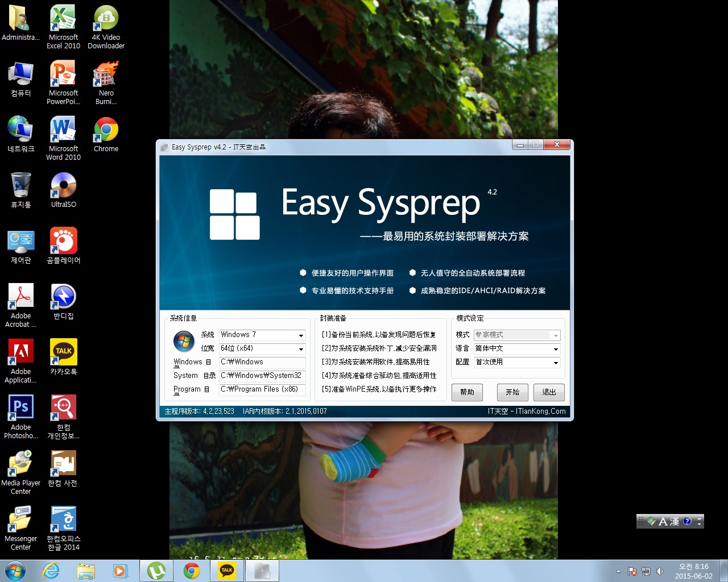The width and height of the screenshot is (728, 582).
Task: Open the Windows Start button
Action: (15, 571)
